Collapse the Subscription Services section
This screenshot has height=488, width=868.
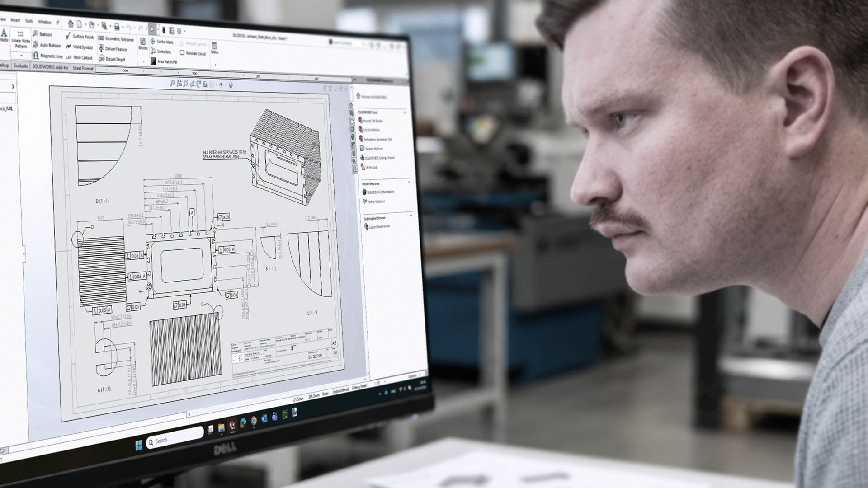[x=411, y=215]
